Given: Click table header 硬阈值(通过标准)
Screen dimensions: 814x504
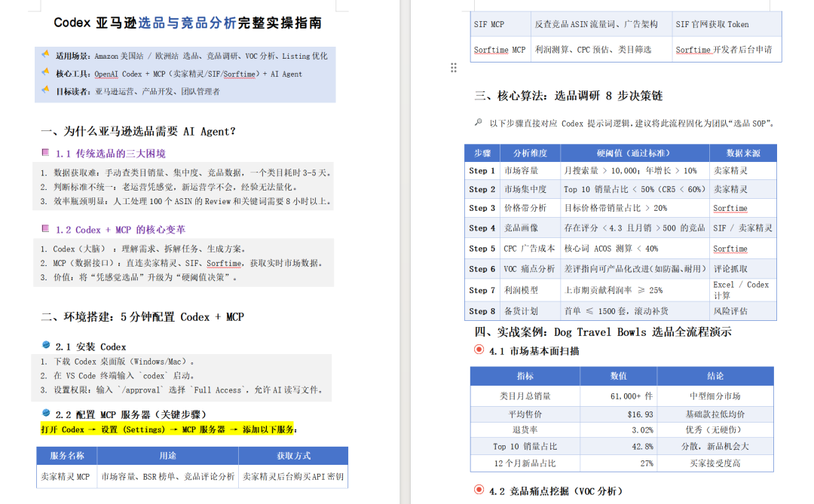Looking at the screenshot, I should pyautogui.click(x=635, y=153).
